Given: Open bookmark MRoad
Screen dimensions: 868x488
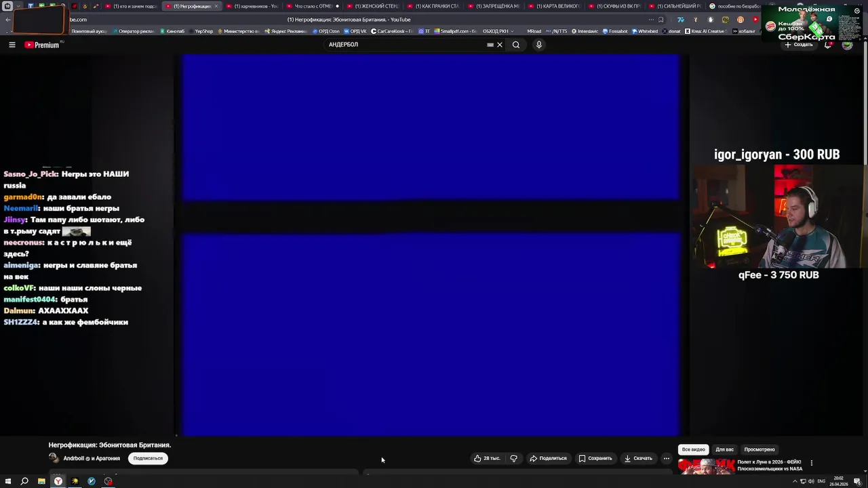Looking at the screenshot, I should pos(534,31).
